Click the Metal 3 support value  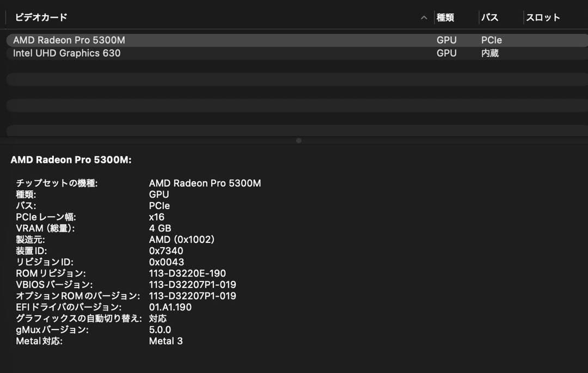point(166,341)
